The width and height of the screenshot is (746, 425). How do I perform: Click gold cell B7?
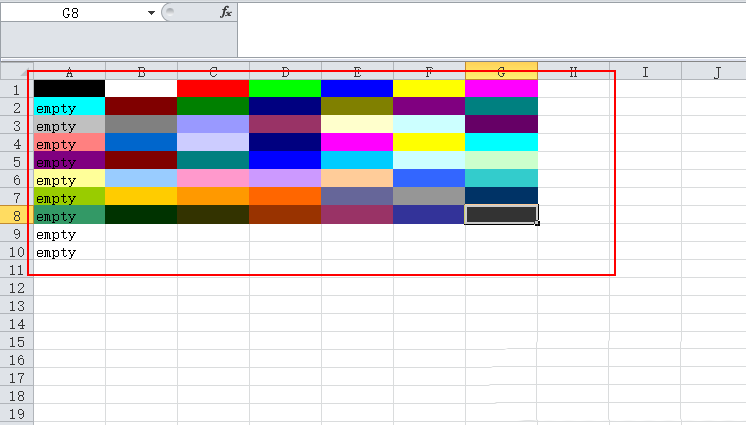141,197
